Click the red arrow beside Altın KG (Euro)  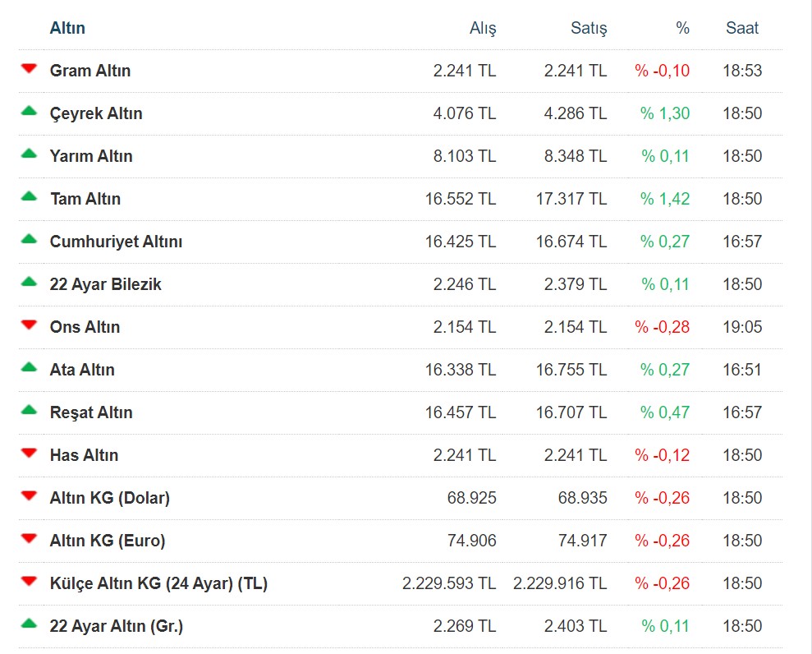[x=30, y=539]
